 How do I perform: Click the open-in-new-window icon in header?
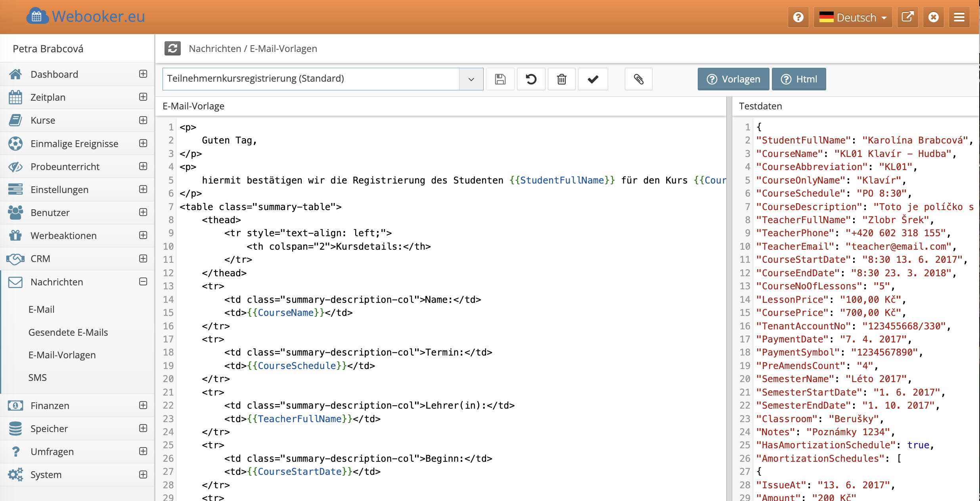pyautogui.click(x=907, y=17)
